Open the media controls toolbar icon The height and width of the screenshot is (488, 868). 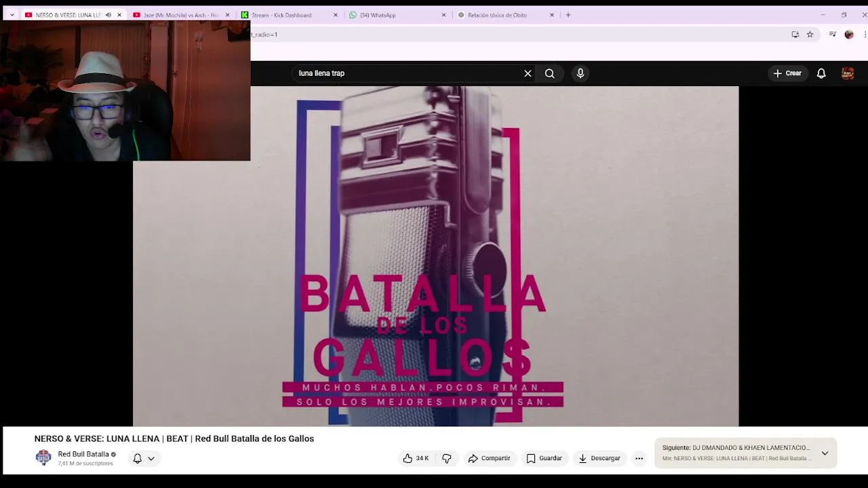tap(833, 35)
